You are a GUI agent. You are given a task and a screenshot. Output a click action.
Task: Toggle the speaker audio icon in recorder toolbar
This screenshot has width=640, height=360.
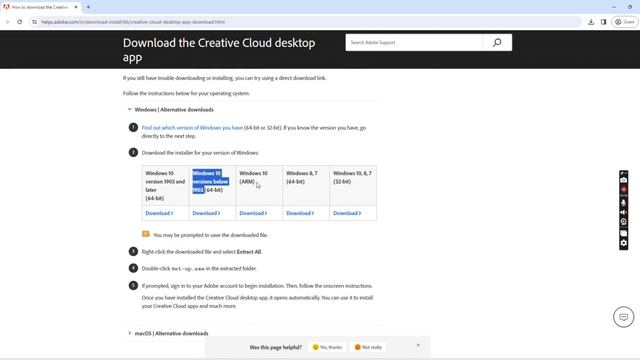623,212
